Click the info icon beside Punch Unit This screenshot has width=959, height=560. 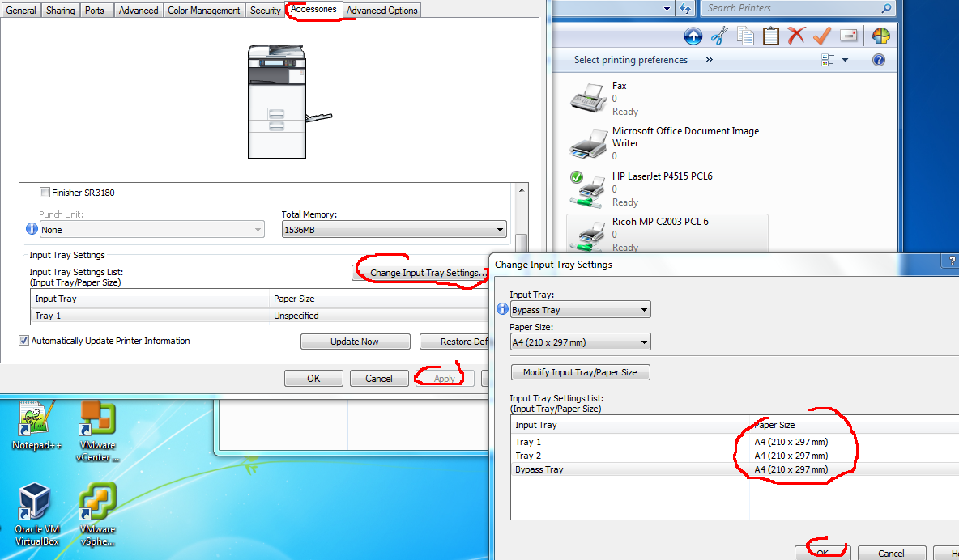pos(32,229)
